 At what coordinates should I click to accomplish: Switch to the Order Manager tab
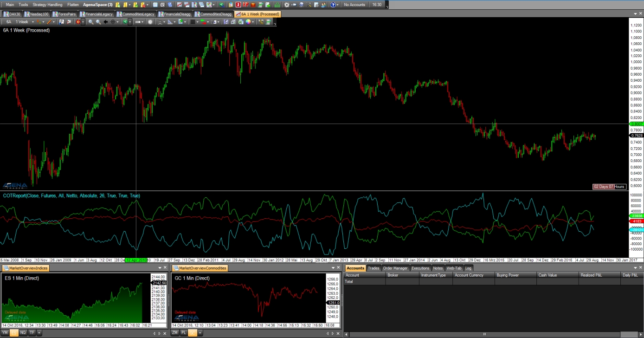pos(395,268)
